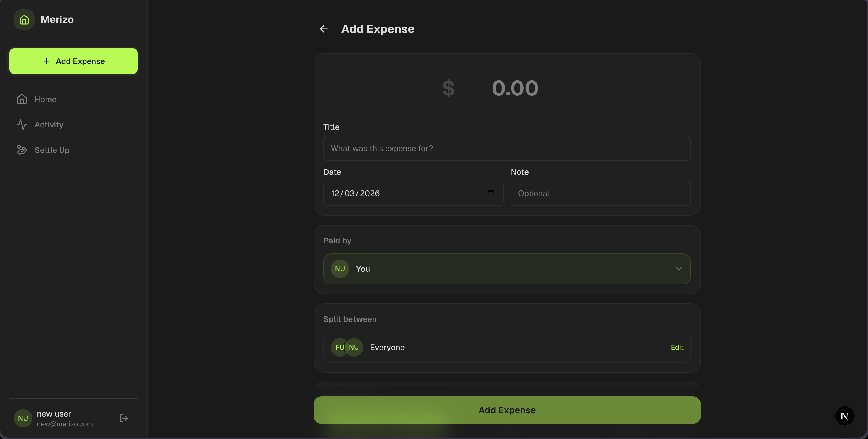Focus the Title input field
This screenshot has width=868, height=439.
click(507, 148)
